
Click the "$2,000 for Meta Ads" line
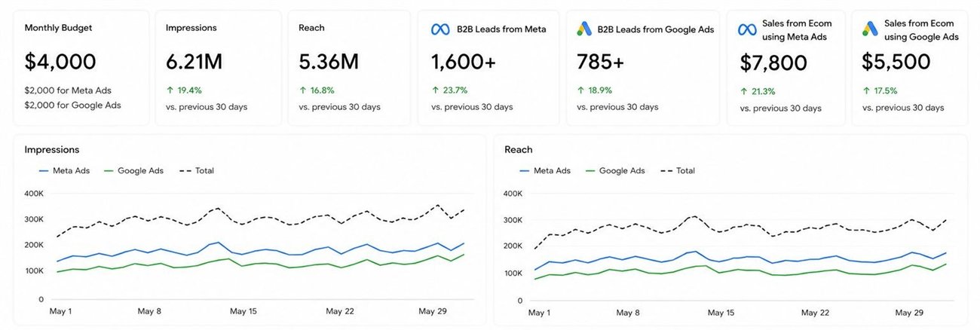[68, 90]
